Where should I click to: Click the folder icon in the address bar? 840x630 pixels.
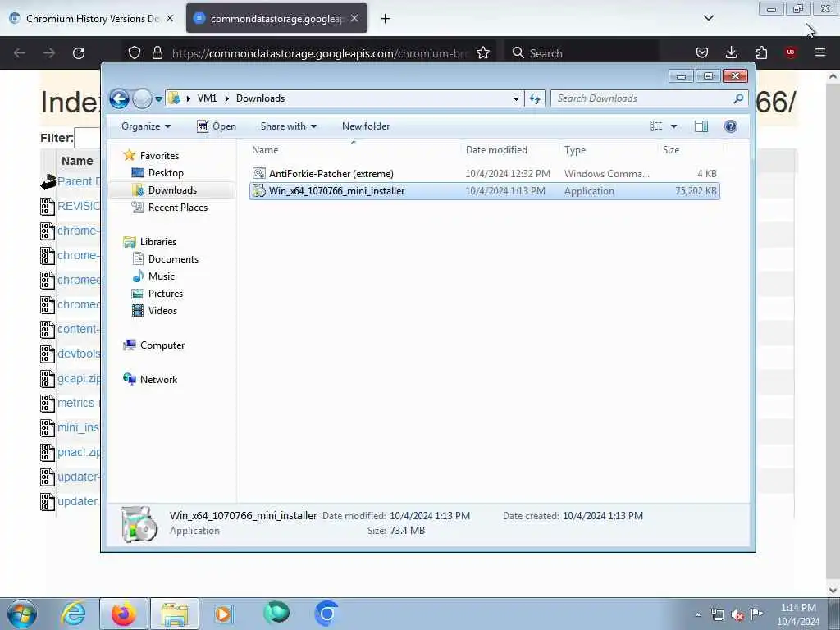174,98
